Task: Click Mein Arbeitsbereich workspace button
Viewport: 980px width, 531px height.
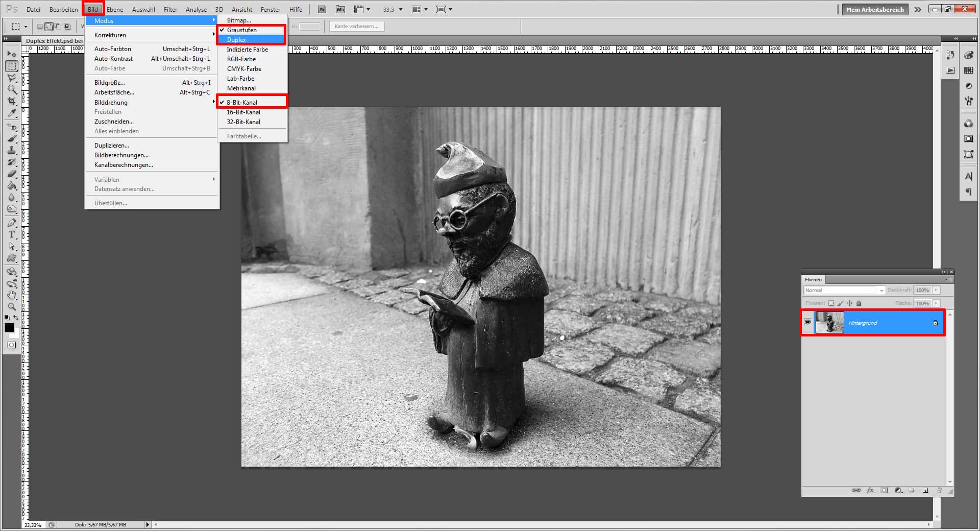Action: tap(874, 9)
